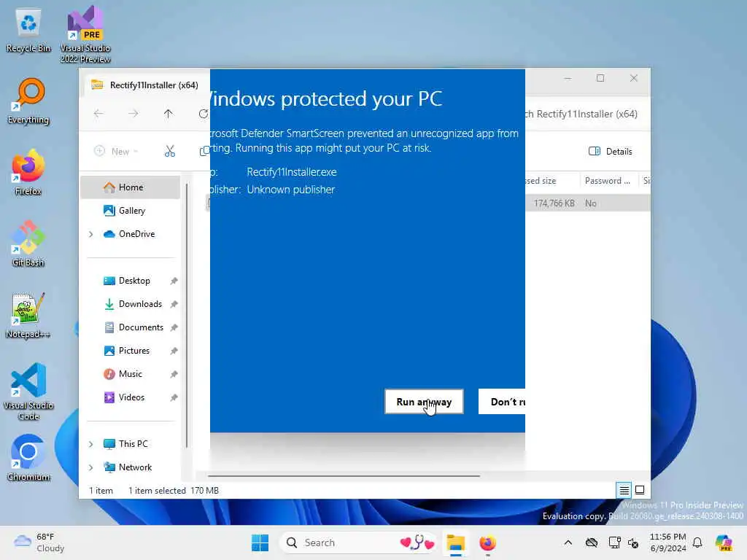747x560 pixels.
Task: Open the Everything search shortcut
Action: click(x=28, y=101)
